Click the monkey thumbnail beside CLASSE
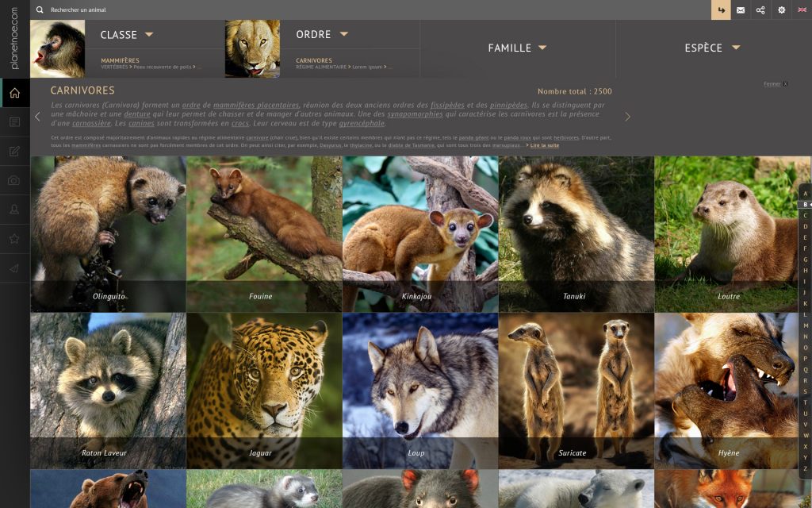This screenshot has width=812, height=508. coord(57,48)
